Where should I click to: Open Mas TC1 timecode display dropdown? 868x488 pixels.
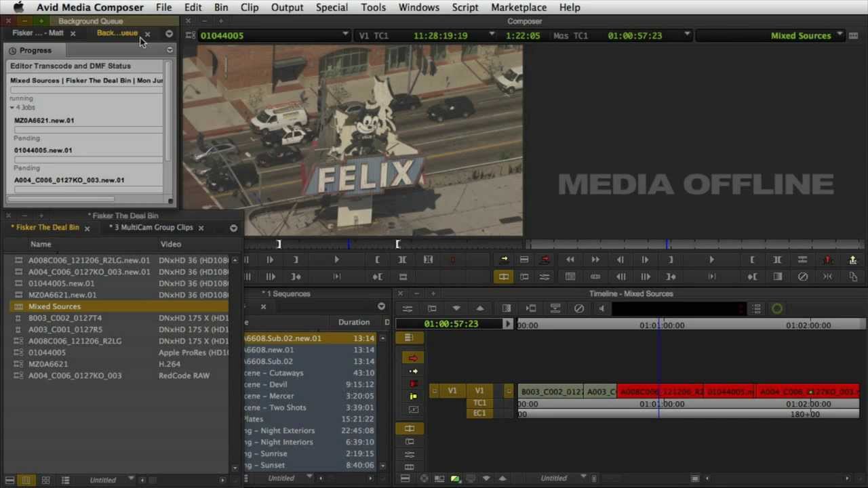coord(687,35)
